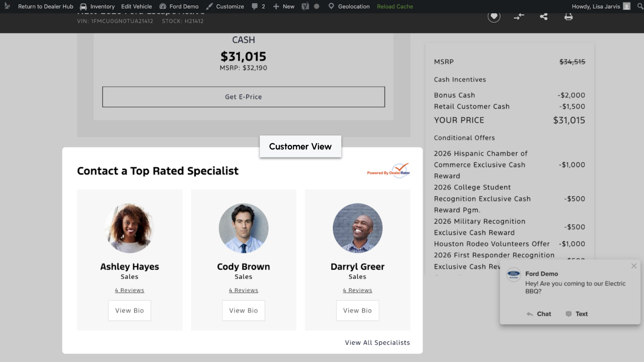Open the comments bubble showing 2
The height and width of the screenshot is (362, 644).
258,6
